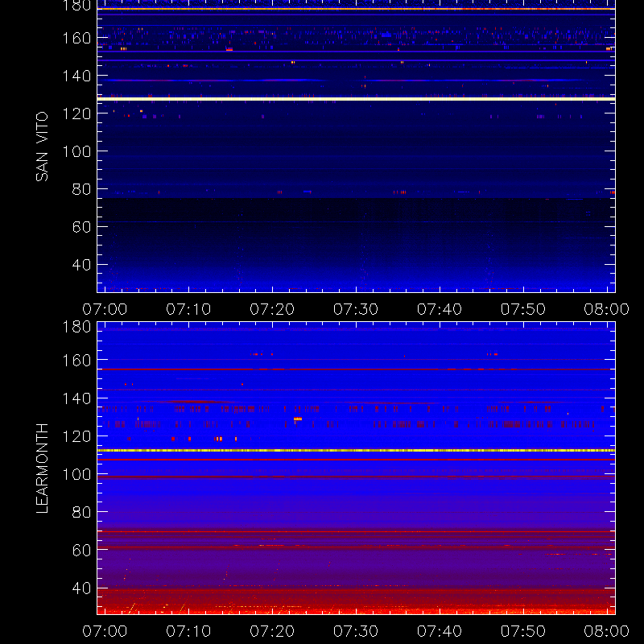Click 07:50 time label under Learmonth plot
Image resolution: width=644 pixels, height=644 pixels.
point(523,631)
